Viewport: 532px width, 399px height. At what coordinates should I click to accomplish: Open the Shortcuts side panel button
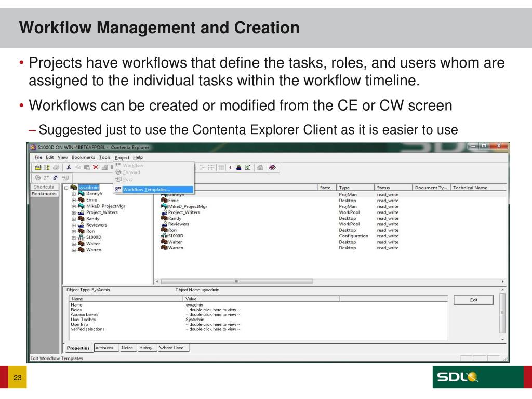[44, 187]
